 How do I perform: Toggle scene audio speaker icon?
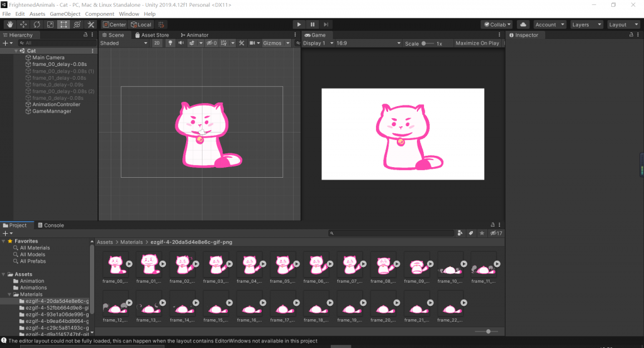180,43
